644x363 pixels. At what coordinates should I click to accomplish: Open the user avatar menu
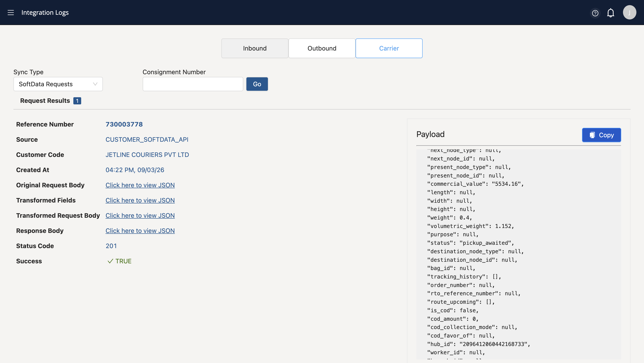pyautogui.click(x=629, y=13)
